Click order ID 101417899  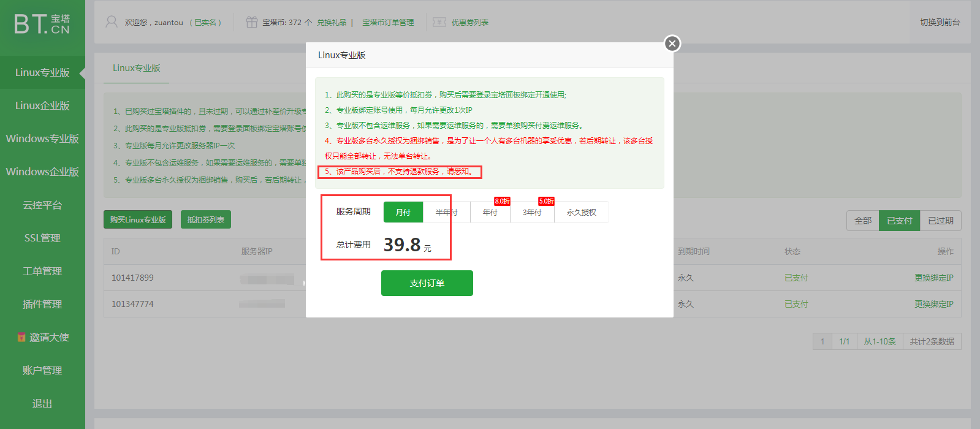click(132, 278)
